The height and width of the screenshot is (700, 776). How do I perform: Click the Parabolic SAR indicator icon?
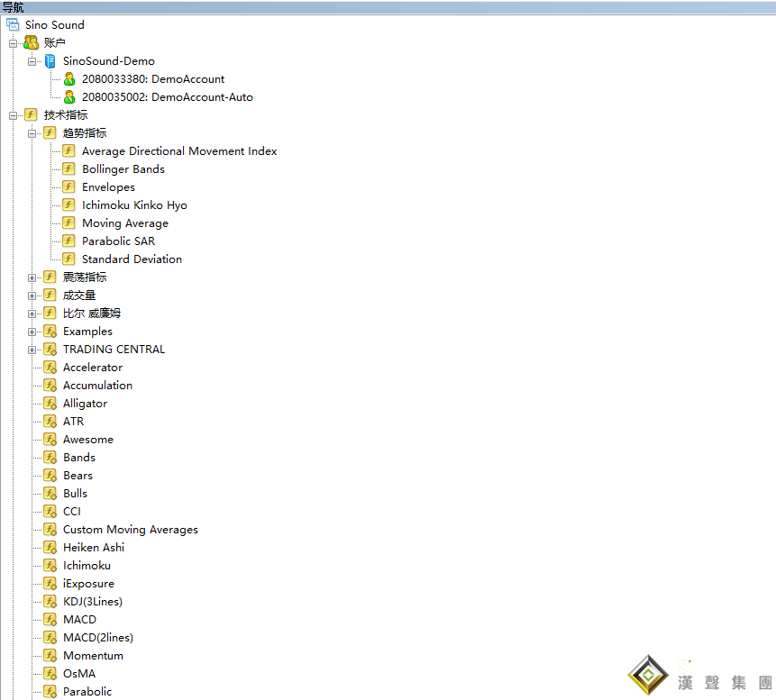pyautogui.click(x=68, y=241)
